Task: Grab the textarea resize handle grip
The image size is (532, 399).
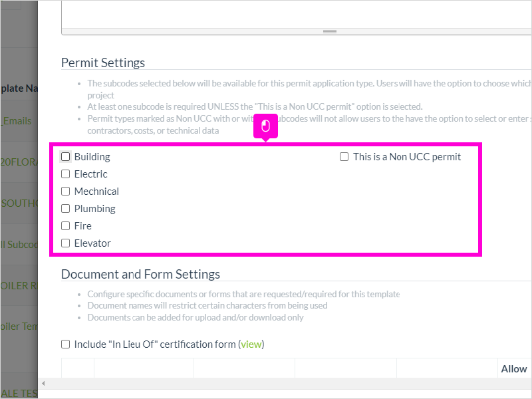Action: pos(330,31)
